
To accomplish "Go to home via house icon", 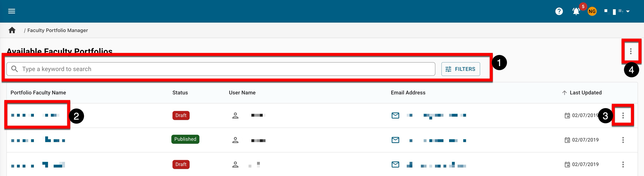I will pos(12,30).
